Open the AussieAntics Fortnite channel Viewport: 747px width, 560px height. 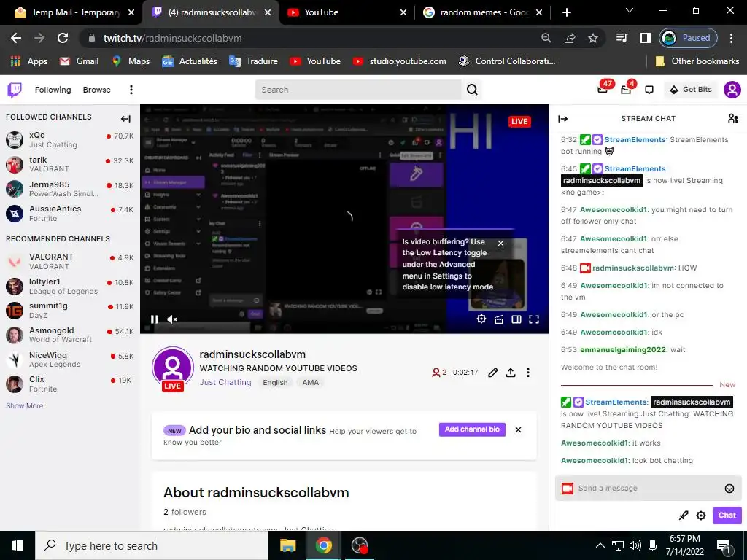click(x=69, y=214)
